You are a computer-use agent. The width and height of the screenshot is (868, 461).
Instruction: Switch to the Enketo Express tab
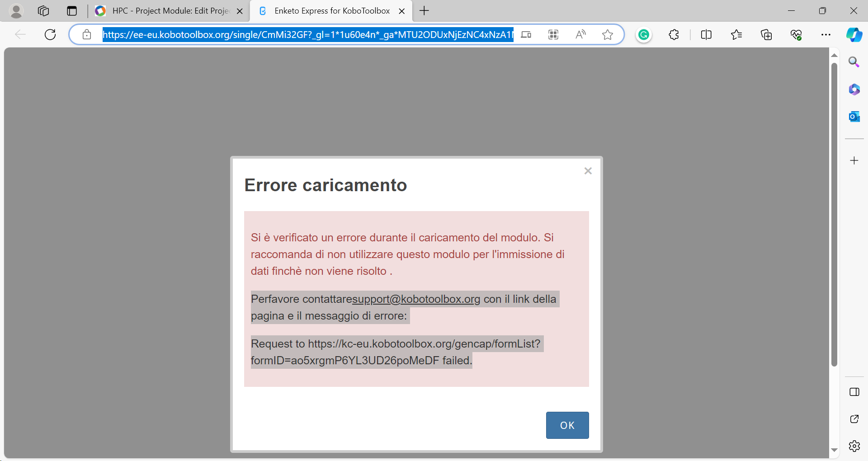click(330, 11)
